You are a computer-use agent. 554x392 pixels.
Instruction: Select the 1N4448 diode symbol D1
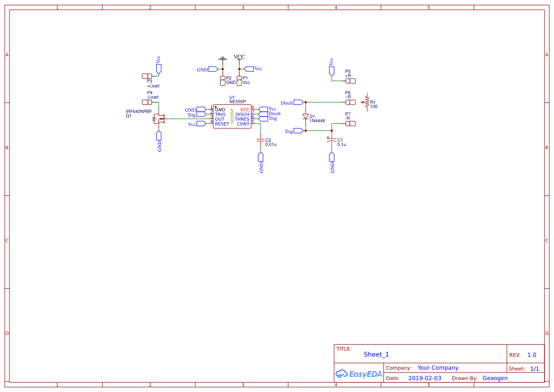306,117
